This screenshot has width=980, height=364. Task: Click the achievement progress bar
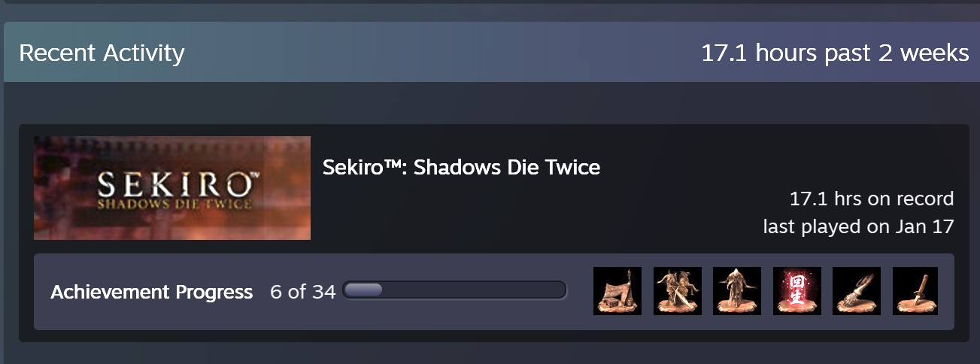click(454, 290)
